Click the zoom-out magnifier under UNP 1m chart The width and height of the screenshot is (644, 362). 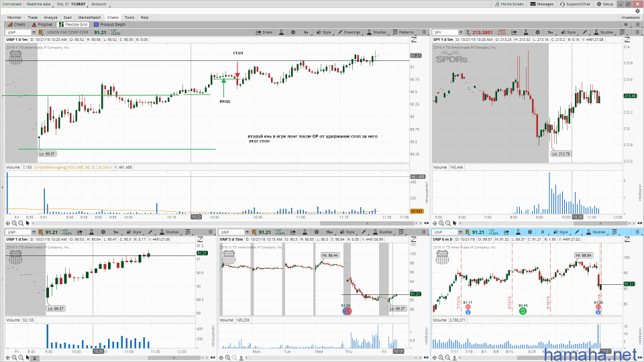click(x=21, y=223)
